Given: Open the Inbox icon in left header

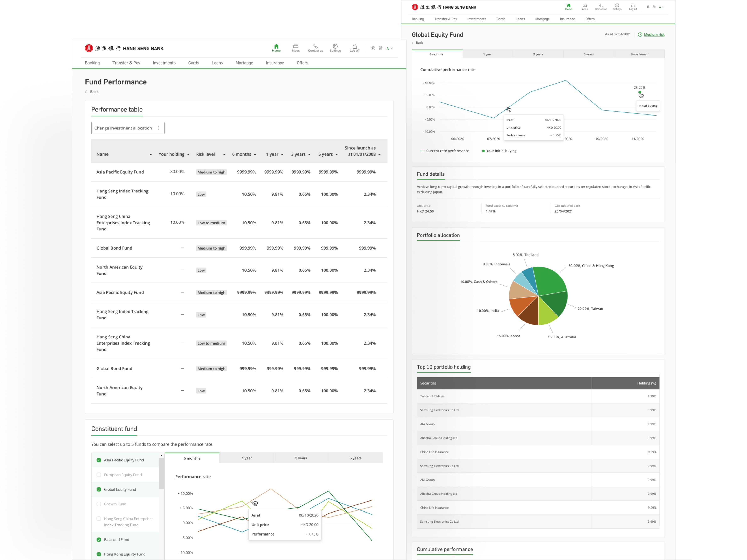Looking at the screenshot, I should click(295, 46).
